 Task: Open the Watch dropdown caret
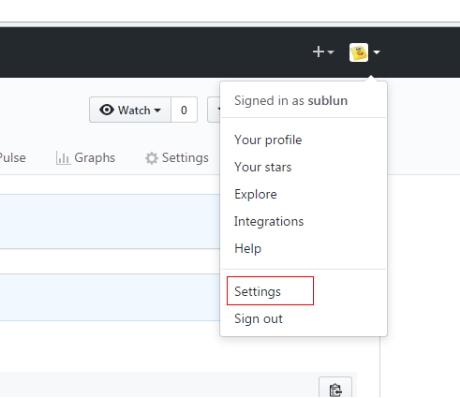click(x=158, y=110)
